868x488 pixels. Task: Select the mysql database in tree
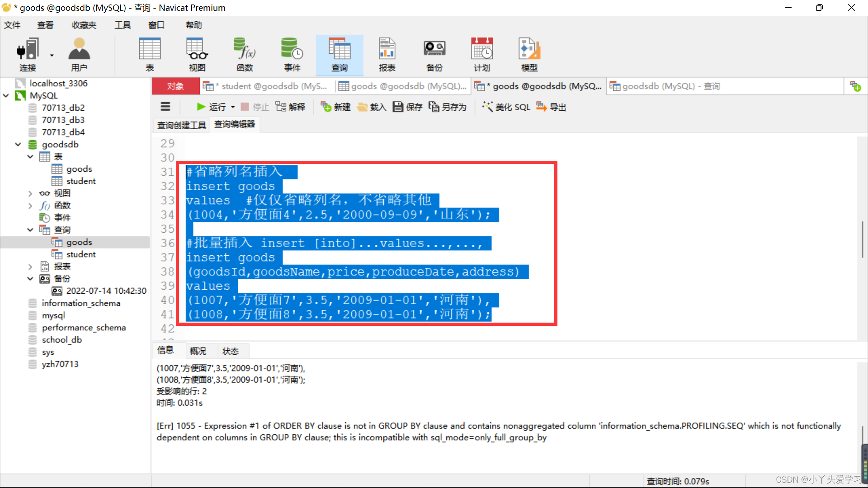(53, 315)
